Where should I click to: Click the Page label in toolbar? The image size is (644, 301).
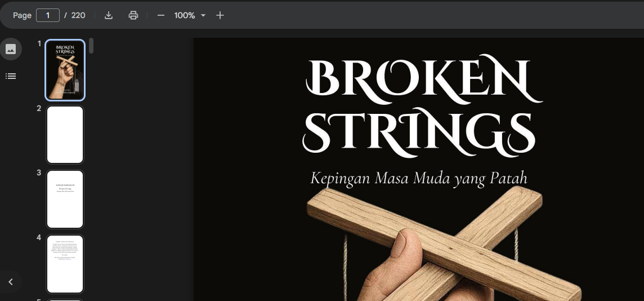[22, 15]
